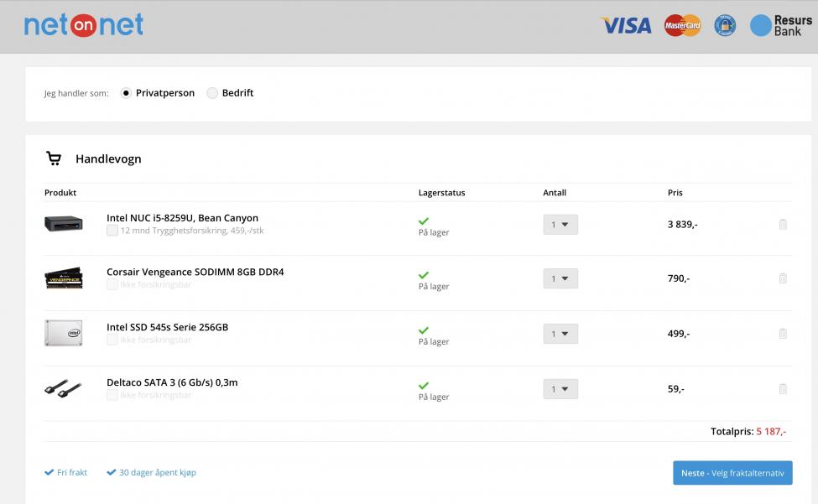Viewport: 818px width, 504px height.
Task: Click the Intel SSD product thumbnail
Action: 63,333
